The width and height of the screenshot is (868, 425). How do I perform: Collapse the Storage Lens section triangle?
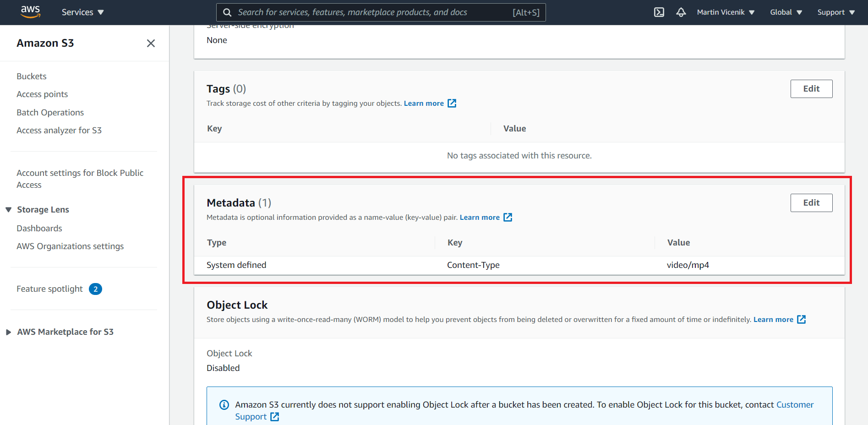[x=8, y=210]
